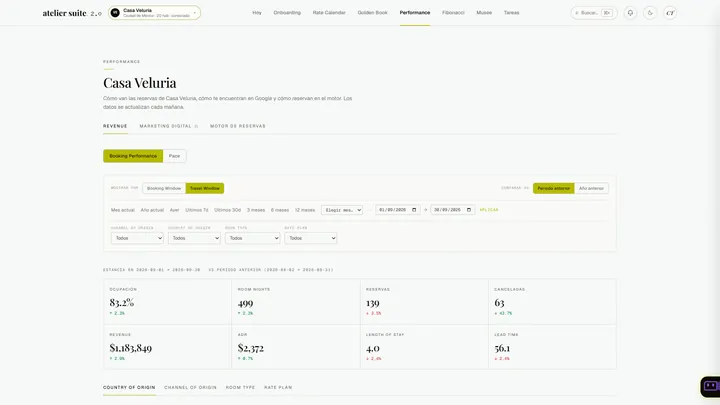Select the Room Type breakdown tab

tap(240, 388)
